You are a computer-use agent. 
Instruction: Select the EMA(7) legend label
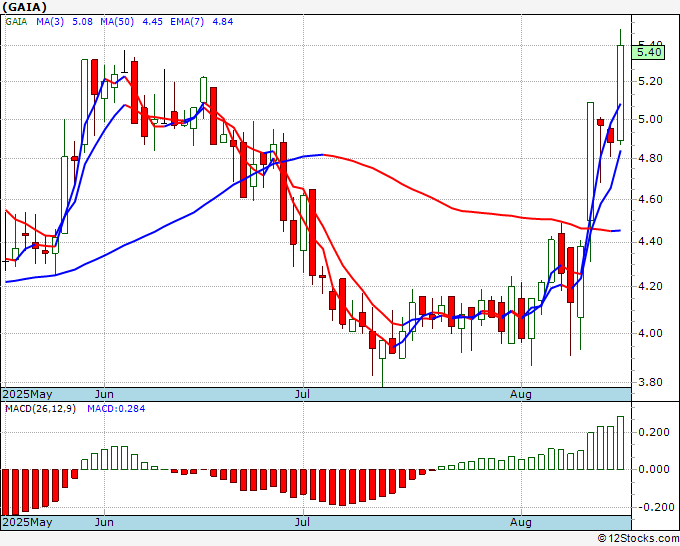coord(187,22)
